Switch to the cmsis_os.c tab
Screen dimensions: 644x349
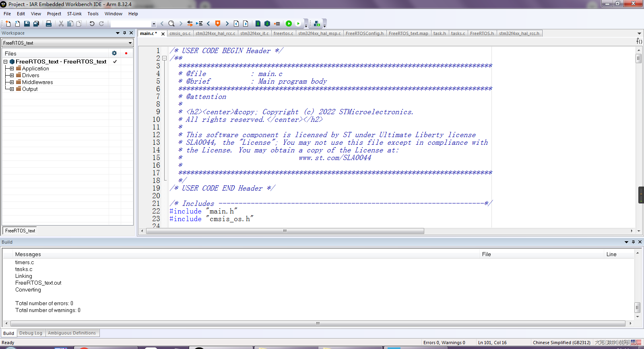(x=180, y=33)
